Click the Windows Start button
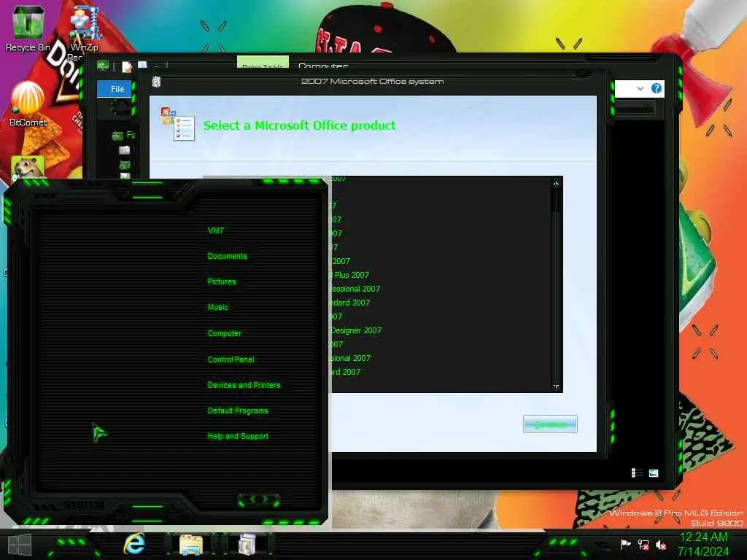This screenshot has width=747, height=560. (20, 545)
